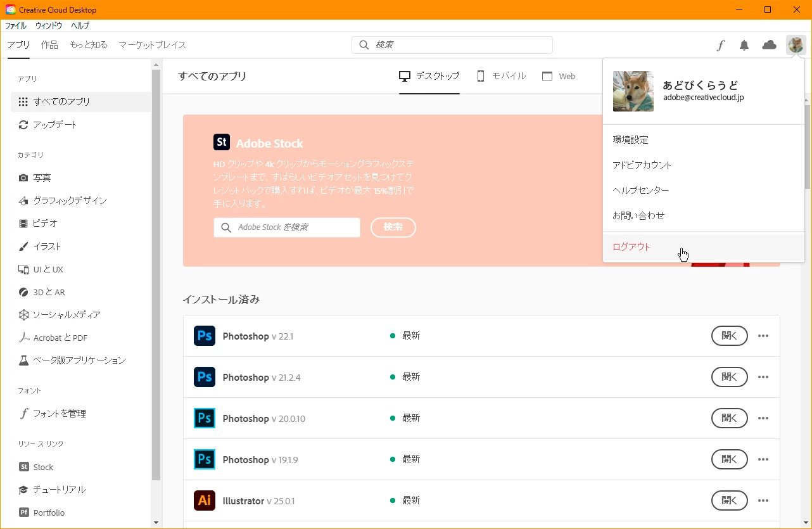Open more options for Photoshop v 20.0.10

click(763, 418)
